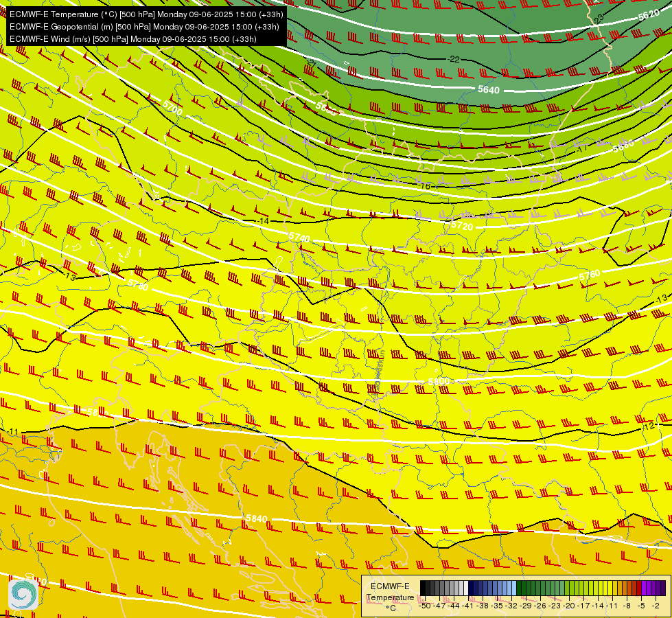This screenshot has height=618, width=672.
Task: Click the 5780 geopotential contour label
Action: 137,285
